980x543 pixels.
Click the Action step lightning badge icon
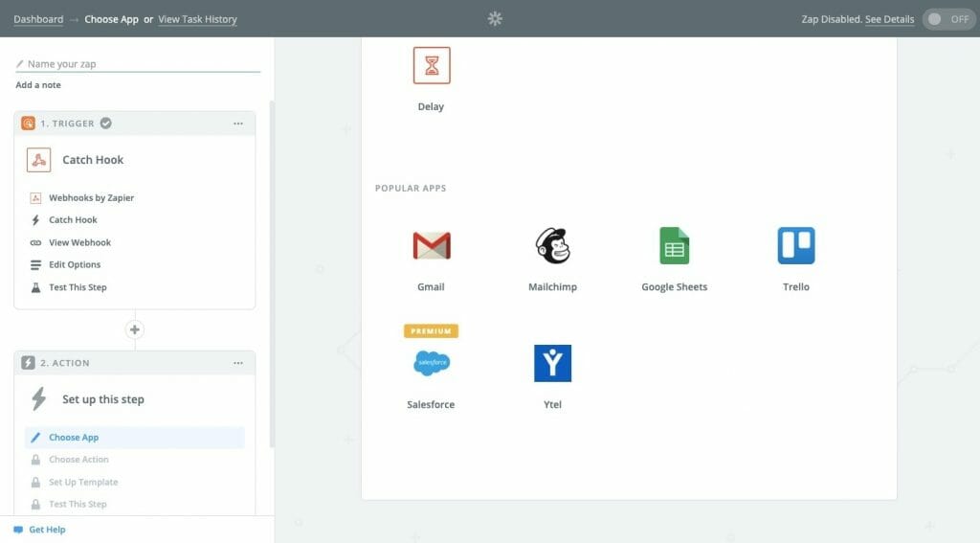(x=28, y=363)
